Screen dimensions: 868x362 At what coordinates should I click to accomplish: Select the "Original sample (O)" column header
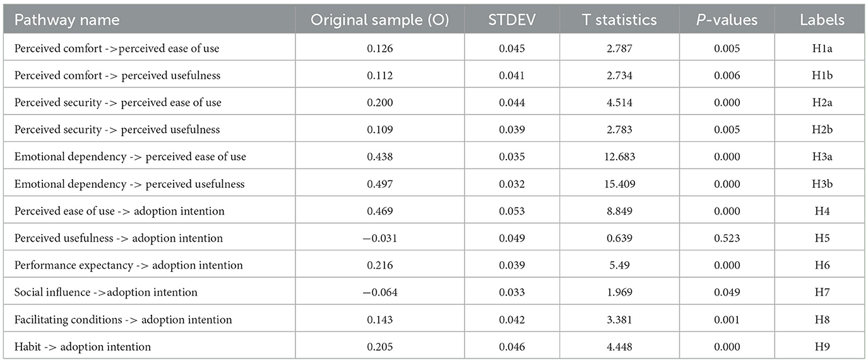tap(379, 20)
